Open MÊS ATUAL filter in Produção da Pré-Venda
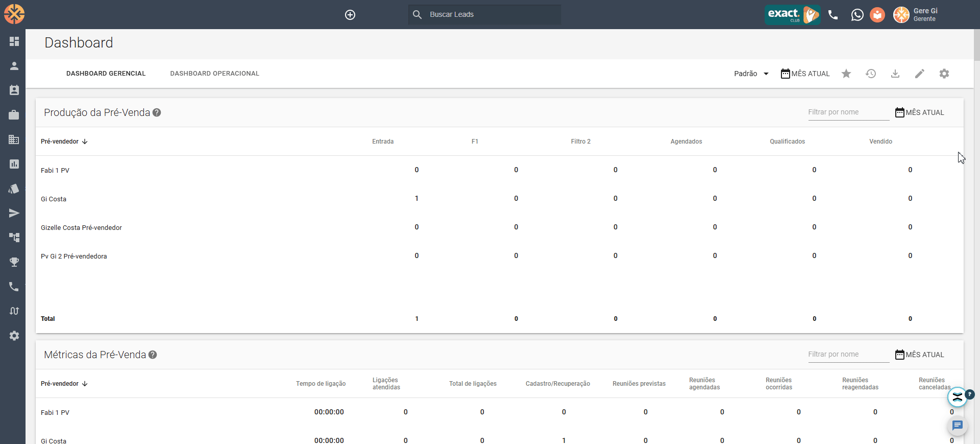Viewport: 980px width, 444px height. (x=920, y=112)
